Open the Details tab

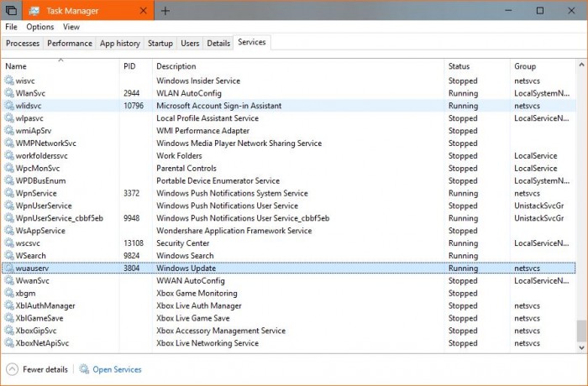(x=218, y=43)
